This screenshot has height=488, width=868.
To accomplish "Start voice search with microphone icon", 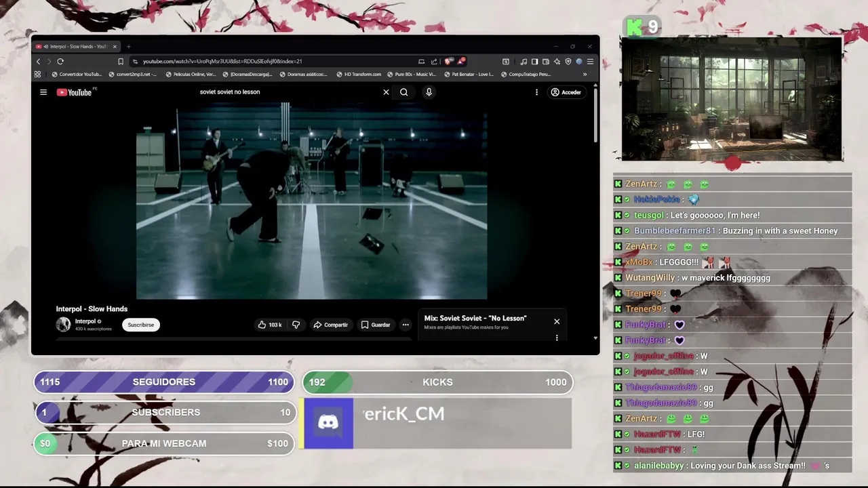I will point(429,92).
